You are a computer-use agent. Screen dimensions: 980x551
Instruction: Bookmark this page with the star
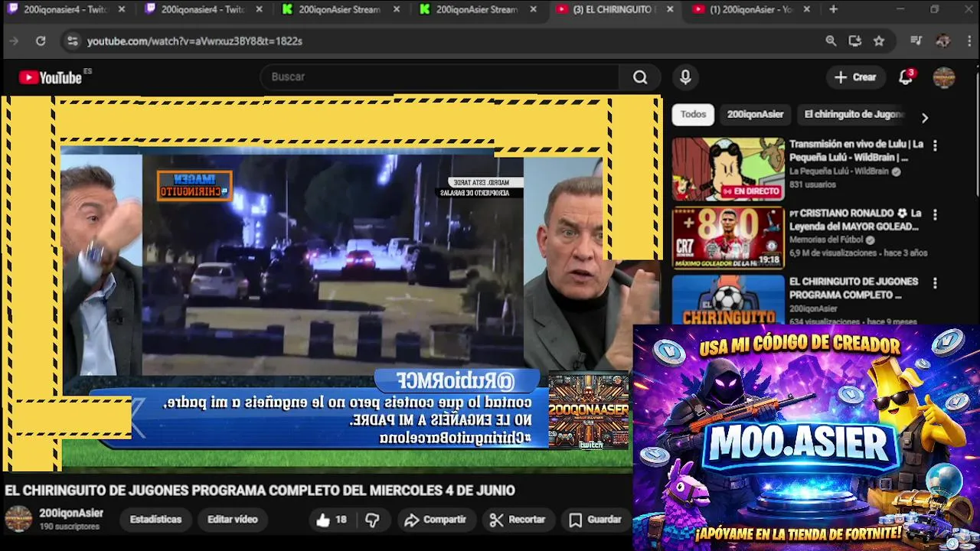pyautogui.click(x=879, y=41)
